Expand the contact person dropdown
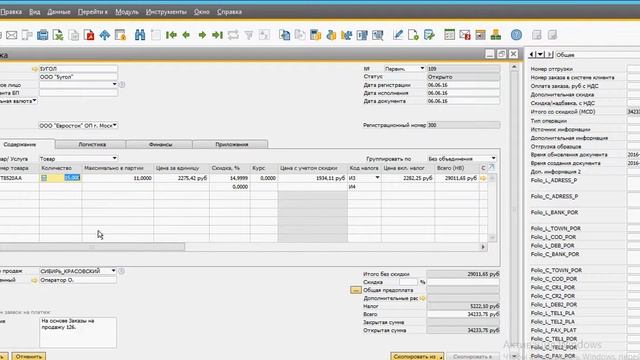 tap(114, 84)
